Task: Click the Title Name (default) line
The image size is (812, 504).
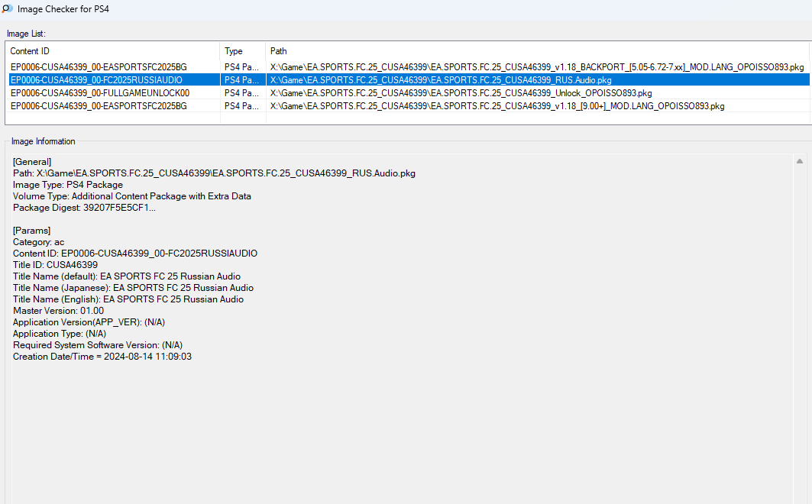Action: click(x=127, y=276)
